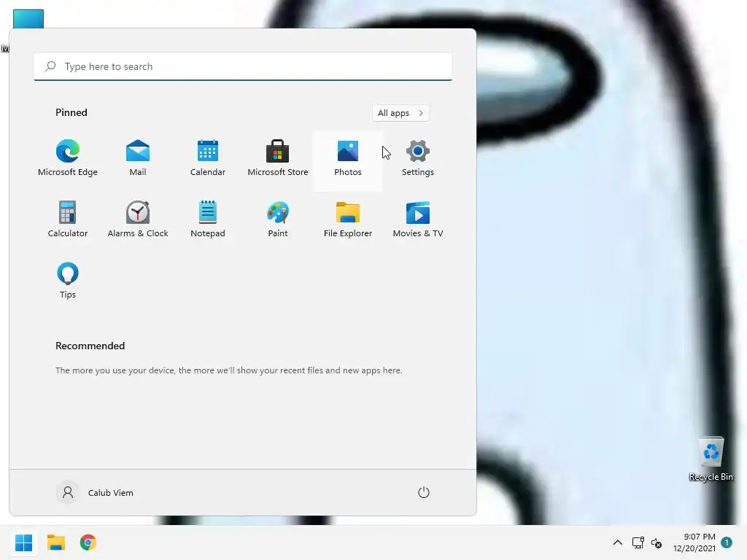Click the All apps button
Viewport: 747px width, 560px height.
pyautogui.click(x=400, y=113)
